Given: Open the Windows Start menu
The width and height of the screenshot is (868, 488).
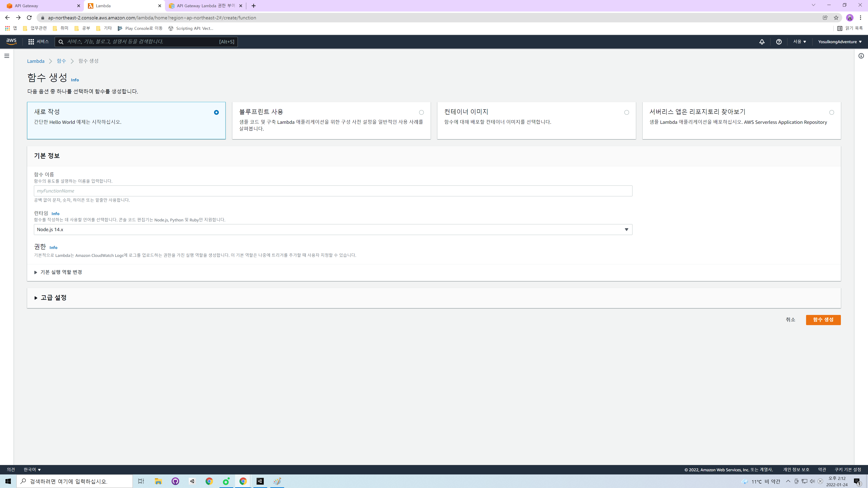Looking at the screenshot, I should 8,481.
